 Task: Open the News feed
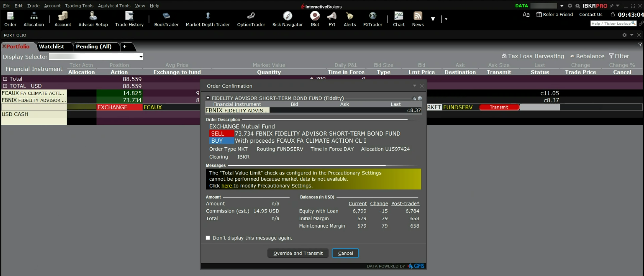[x=418, y=19]
